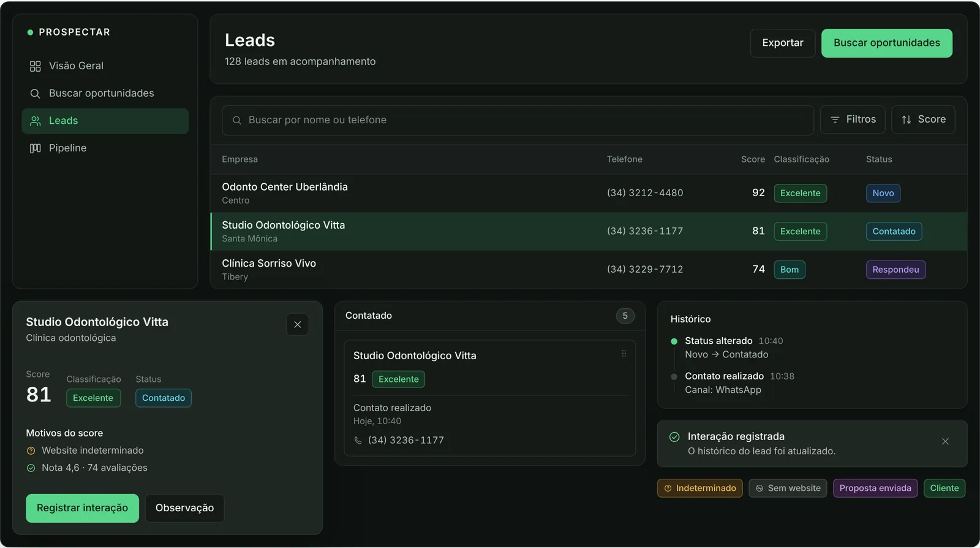This screenshot has width=980, height=548.
Task: Click the Novo status badge
Action: tap(883, 193)
